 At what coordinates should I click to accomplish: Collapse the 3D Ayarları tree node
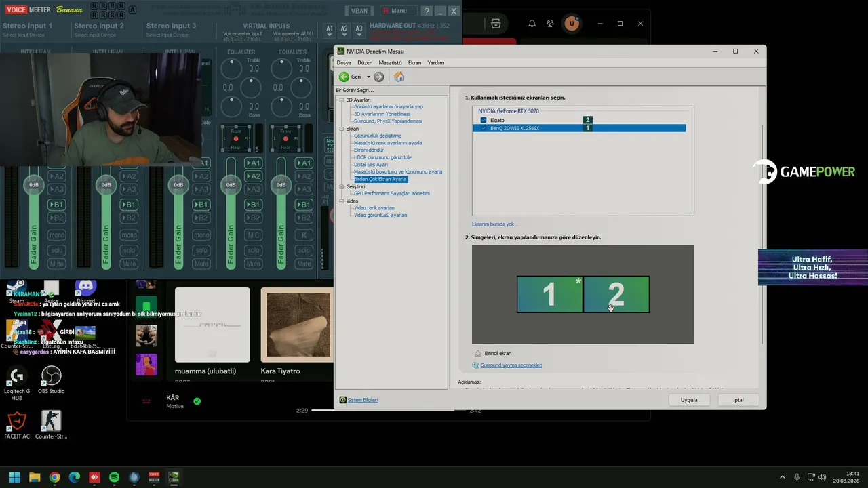[342, 100]
